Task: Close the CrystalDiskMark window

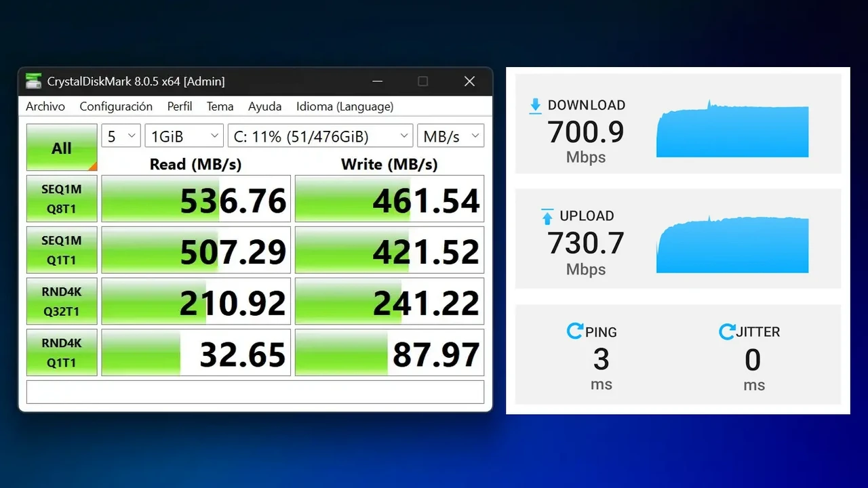Action: click(469, 81)
